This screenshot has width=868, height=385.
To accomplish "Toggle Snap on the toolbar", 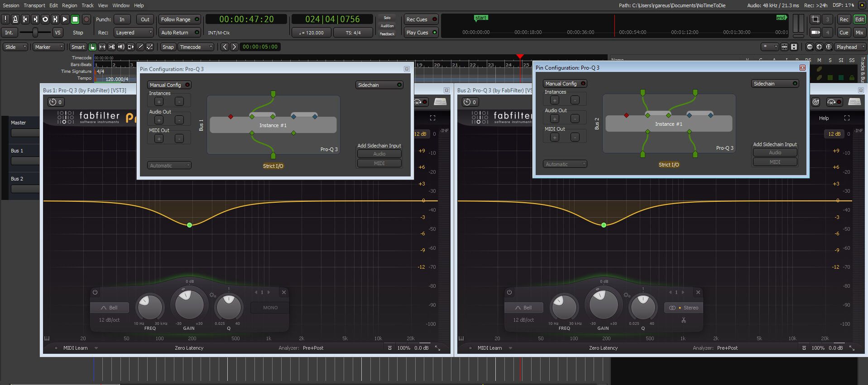I will click(x=168, y=47).
